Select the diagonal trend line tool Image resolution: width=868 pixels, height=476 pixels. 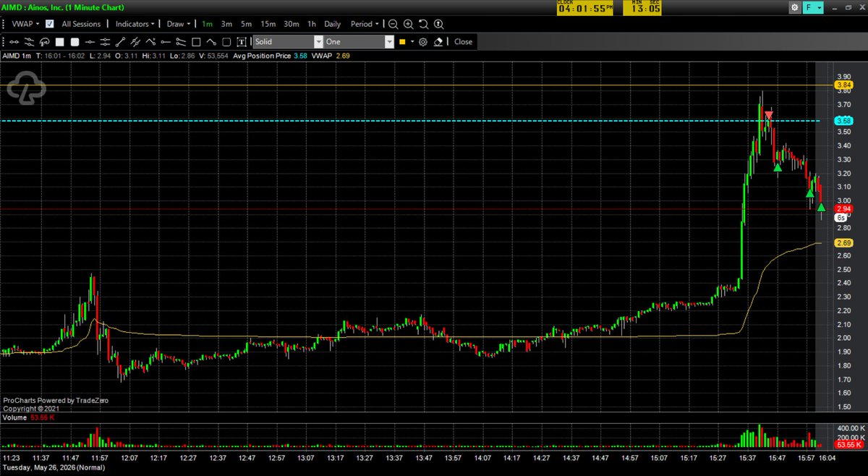pyautogui.click(x=120, y=42)
